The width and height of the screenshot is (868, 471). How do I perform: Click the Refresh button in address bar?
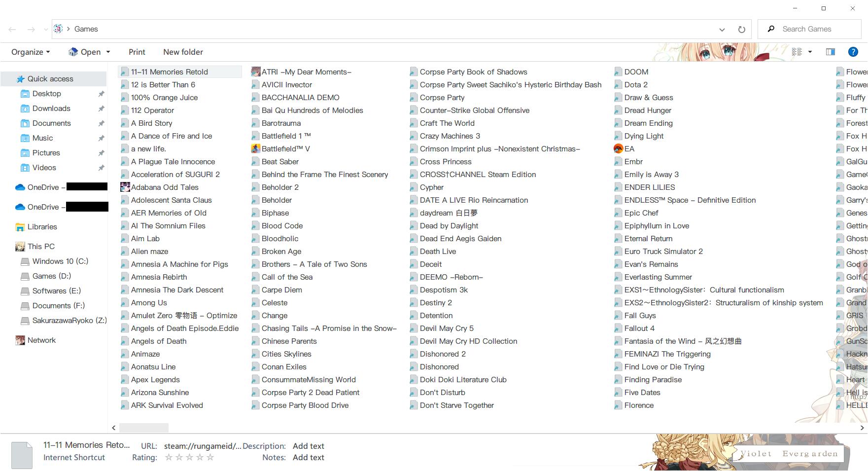[741, 30]
